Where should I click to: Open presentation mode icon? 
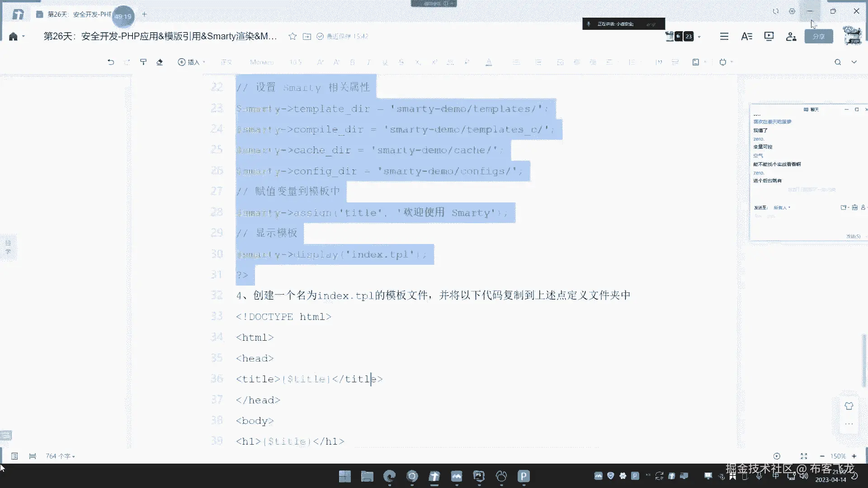769,36
